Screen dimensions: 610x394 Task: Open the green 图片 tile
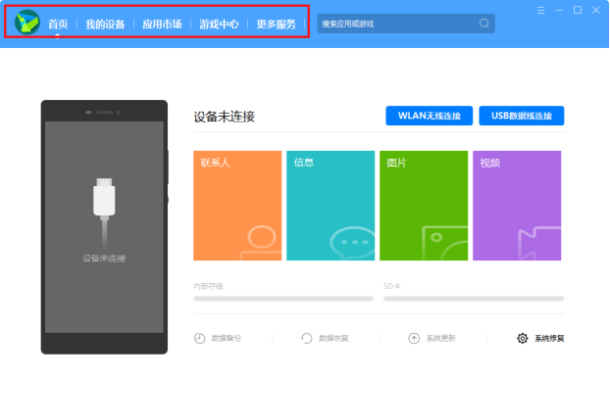[424, 205]
